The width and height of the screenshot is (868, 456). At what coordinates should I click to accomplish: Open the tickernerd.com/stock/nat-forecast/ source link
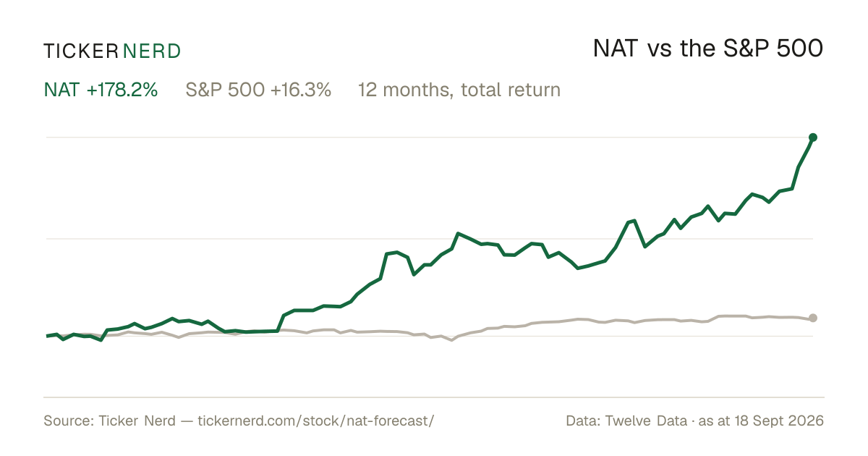click(315, 421)
